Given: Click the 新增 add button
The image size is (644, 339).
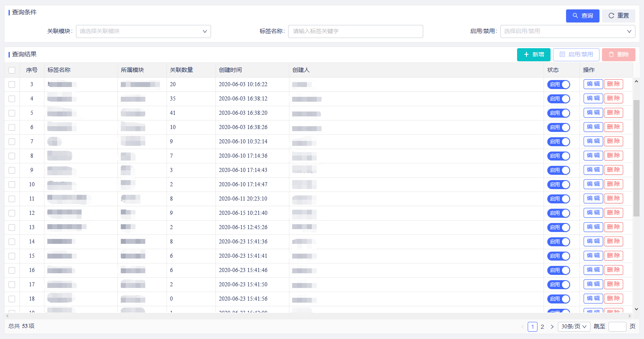Looking at the screenshot, I should 533,54.
